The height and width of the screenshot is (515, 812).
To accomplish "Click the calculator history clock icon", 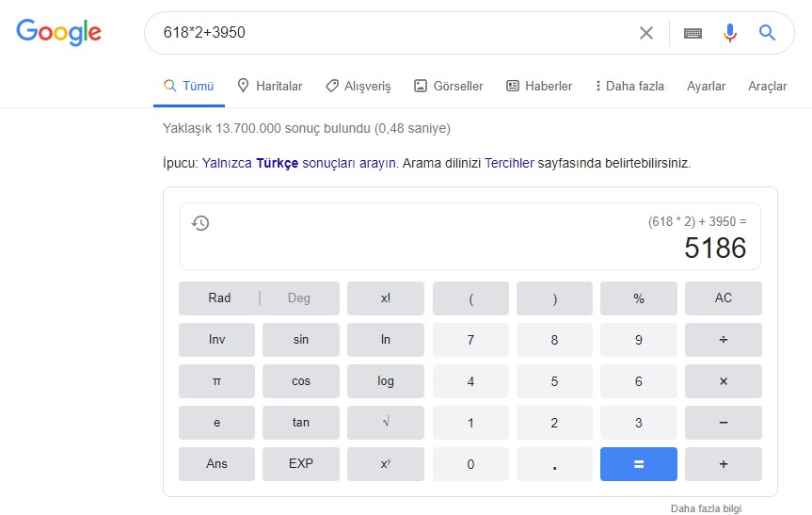I will point(200,223).
